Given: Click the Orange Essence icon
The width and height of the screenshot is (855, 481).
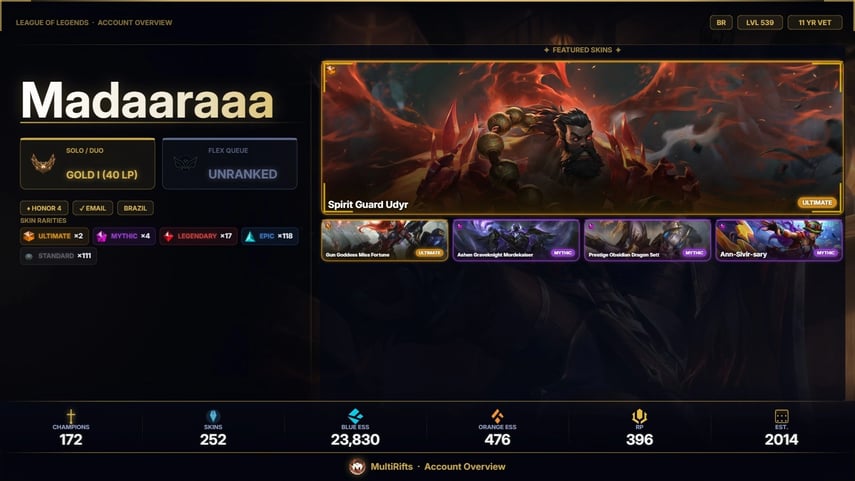Looking at the screenshot, I should point(497,416).
